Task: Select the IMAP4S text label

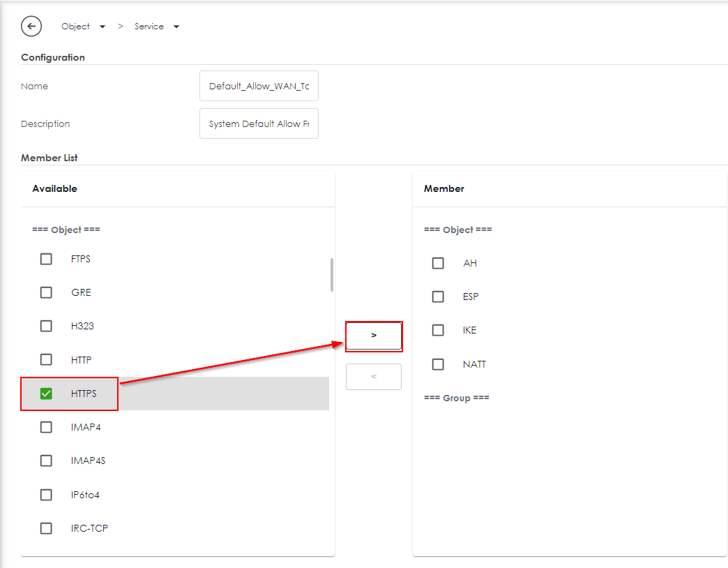Action: pyautogui.click(x=89, y=461)
